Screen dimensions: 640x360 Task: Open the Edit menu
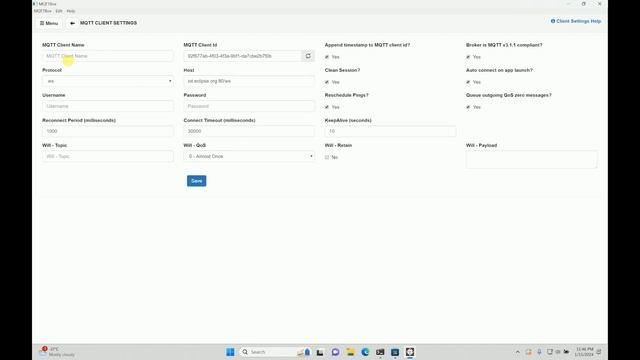[x=59, y=11]
